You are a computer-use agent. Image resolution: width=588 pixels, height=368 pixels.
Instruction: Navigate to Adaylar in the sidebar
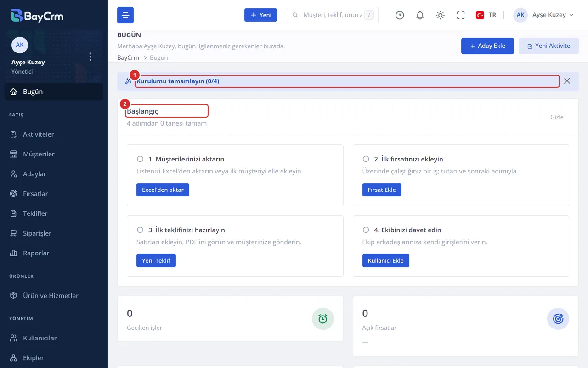(54, 174)
